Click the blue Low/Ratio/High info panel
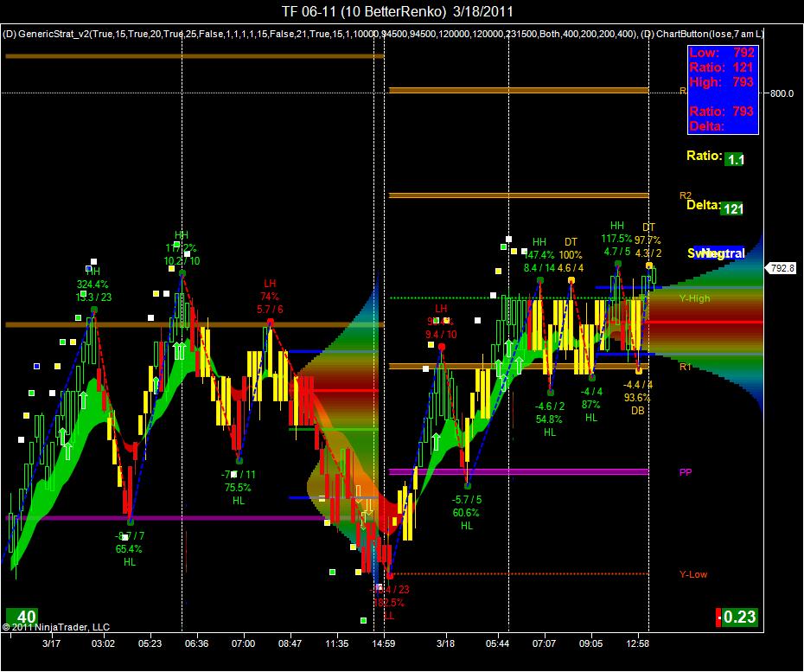Screen dimensions: 804x672 723,90
